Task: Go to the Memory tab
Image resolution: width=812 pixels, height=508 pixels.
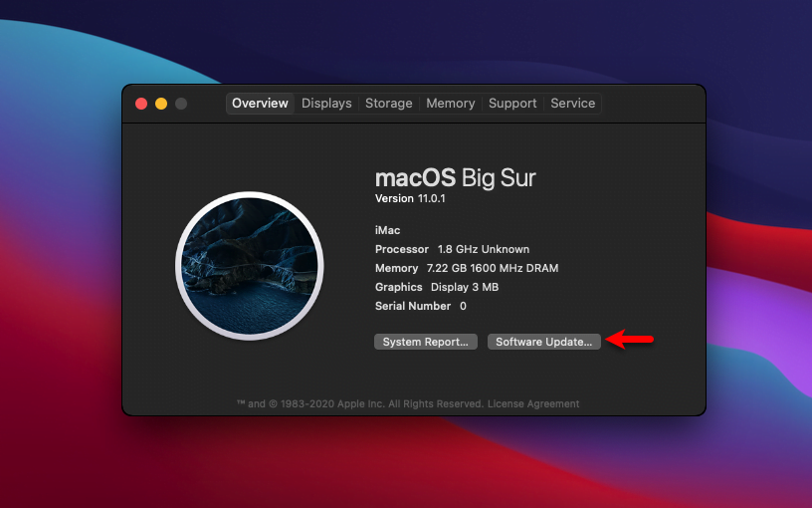Action: [x=451, y=104]
